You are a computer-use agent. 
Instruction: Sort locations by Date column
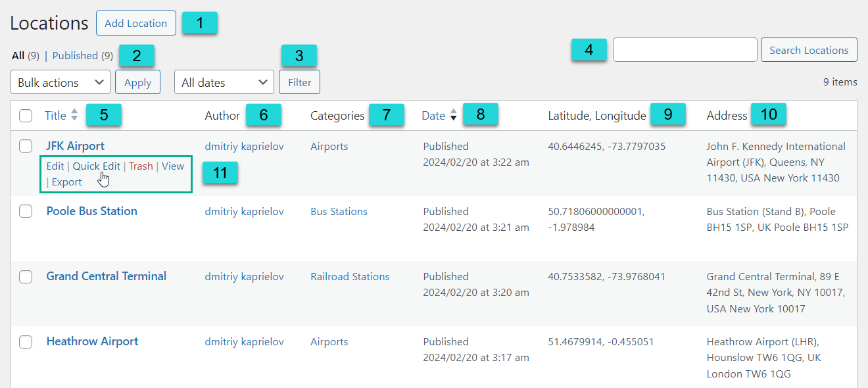click(433, 116)
